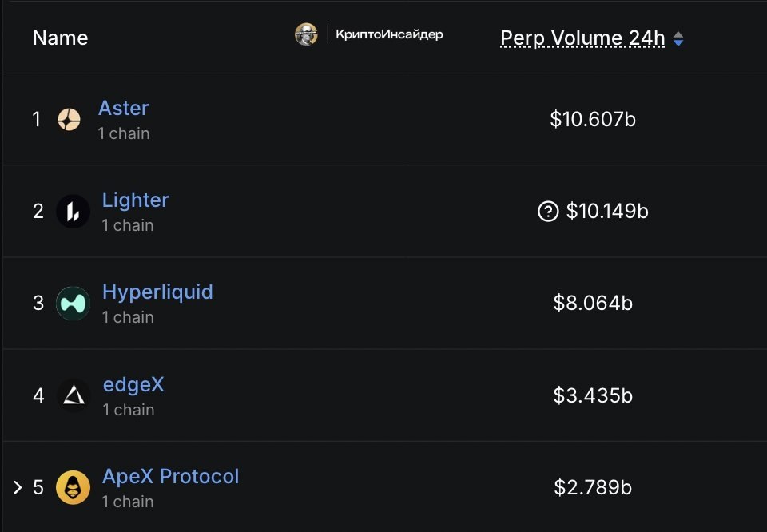Sort by Perp Volume 24h column header

click(x=582, y=38)
